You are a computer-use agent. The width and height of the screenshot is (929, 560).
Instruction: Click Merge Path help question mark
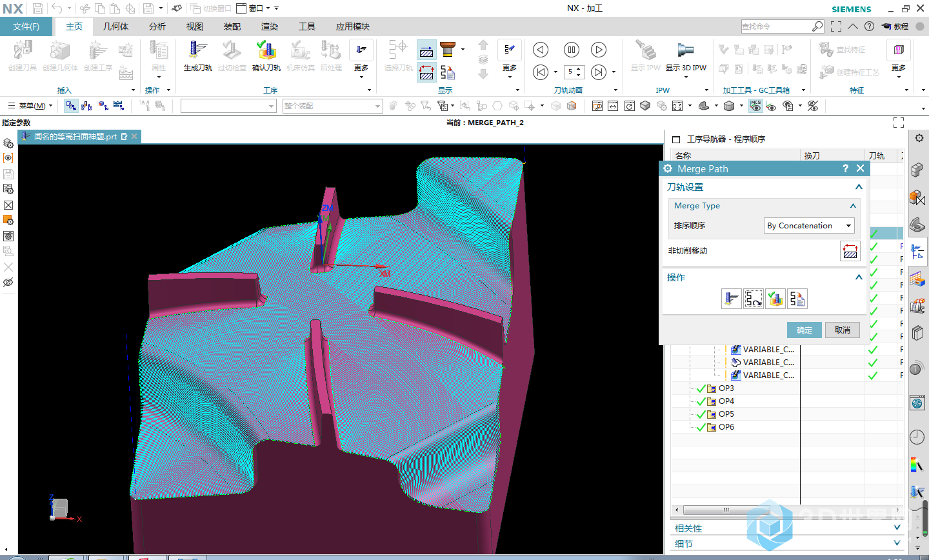(x=845, y=168)
